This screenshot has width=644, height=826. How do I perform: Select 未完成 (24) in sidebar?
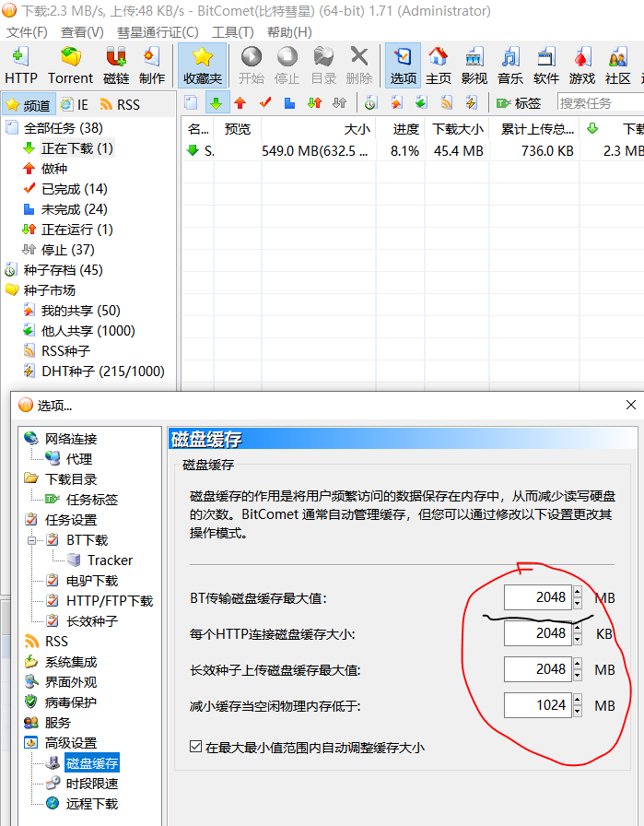75,209
